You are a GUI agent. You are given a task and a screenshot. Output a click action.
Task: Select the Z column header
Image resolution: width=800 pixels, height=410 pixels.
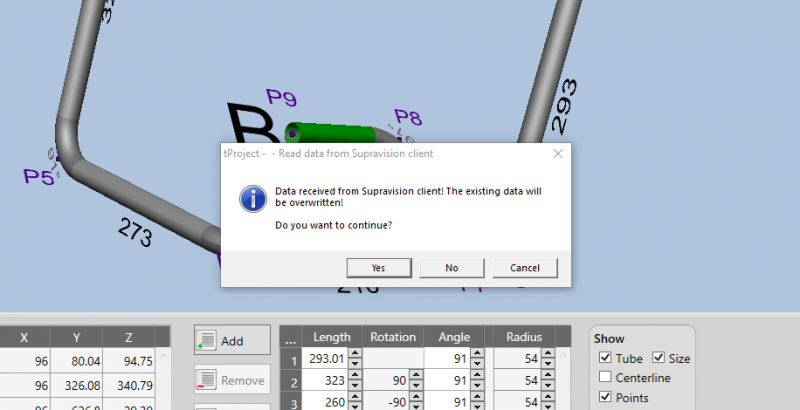[129, 338]
